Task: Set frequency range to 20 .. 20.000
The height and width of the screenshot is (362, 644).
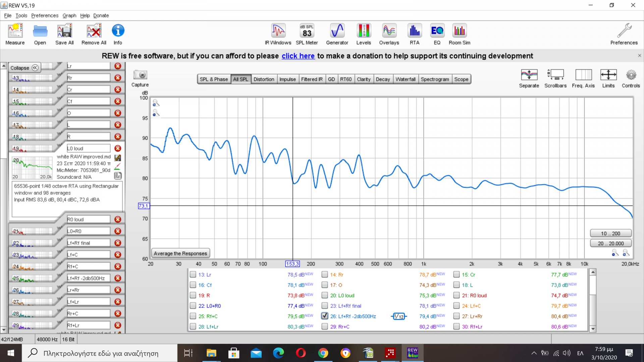Action: tap(610, 244)
